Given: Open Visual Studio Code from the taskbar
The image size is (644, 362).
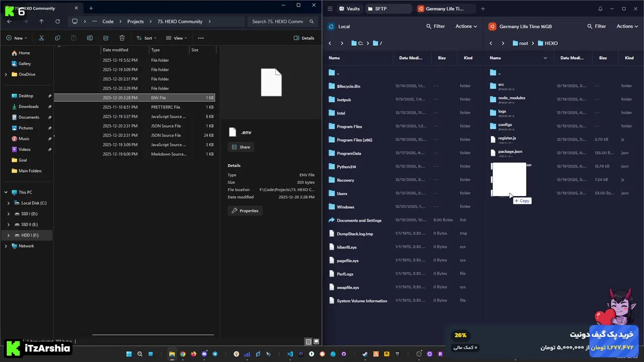Looking at the screenshot, I should coord(290,354).
